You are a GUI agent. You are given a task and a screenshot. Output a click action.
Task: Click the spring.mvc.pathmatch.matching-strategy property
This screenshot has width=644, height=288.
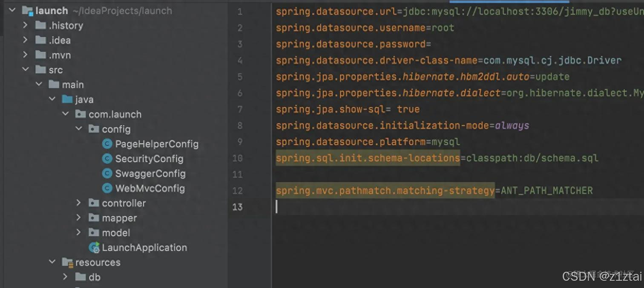click(385, 190)
